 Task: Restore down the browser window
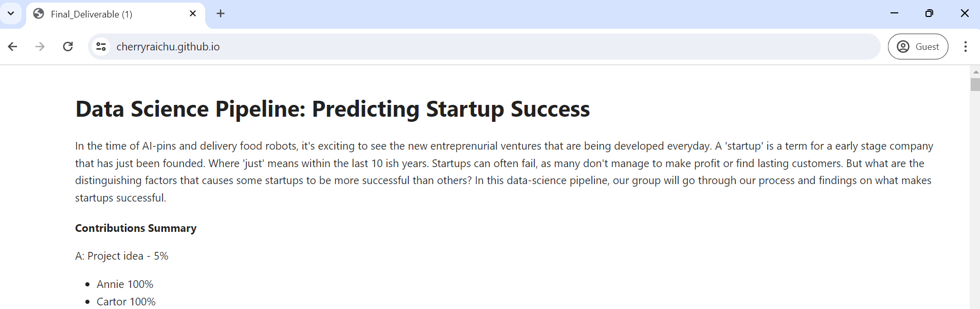pyautogui.click(x=929, y=13)
